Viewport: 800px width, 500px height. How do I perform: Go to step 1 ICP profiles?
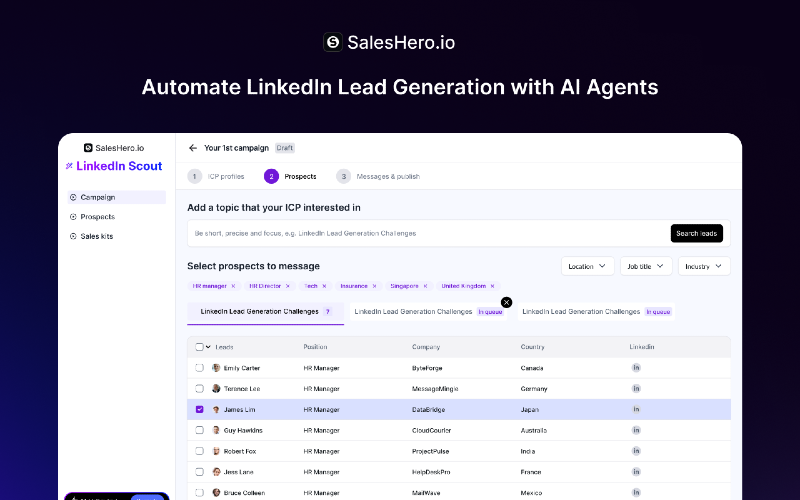pos(216,177)
